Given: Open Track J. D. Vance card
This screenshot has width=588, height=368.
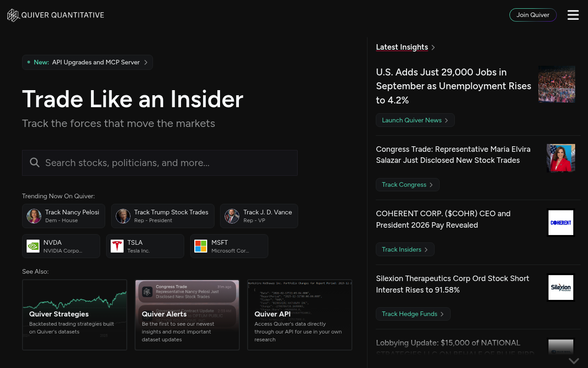Looking at the screenshot, I should click(259, 216).
